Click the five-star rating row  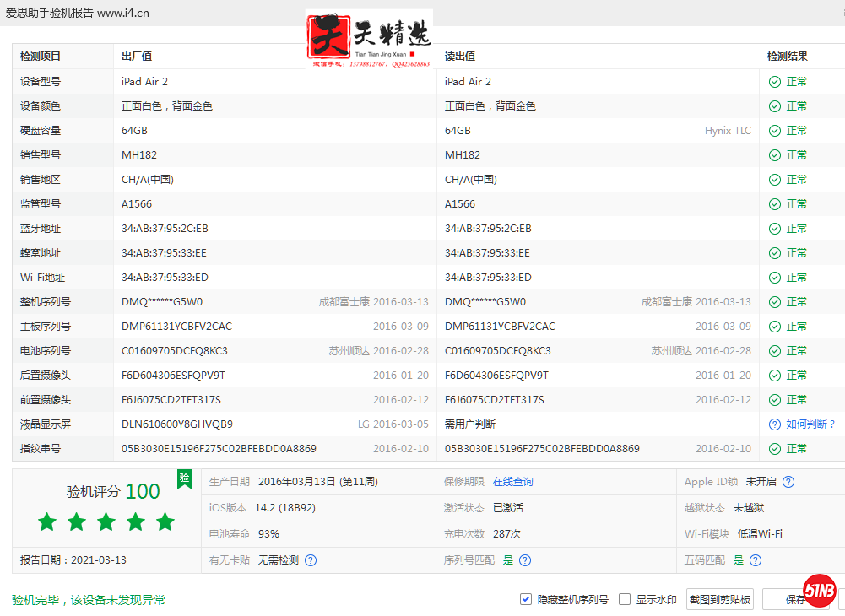106,522
